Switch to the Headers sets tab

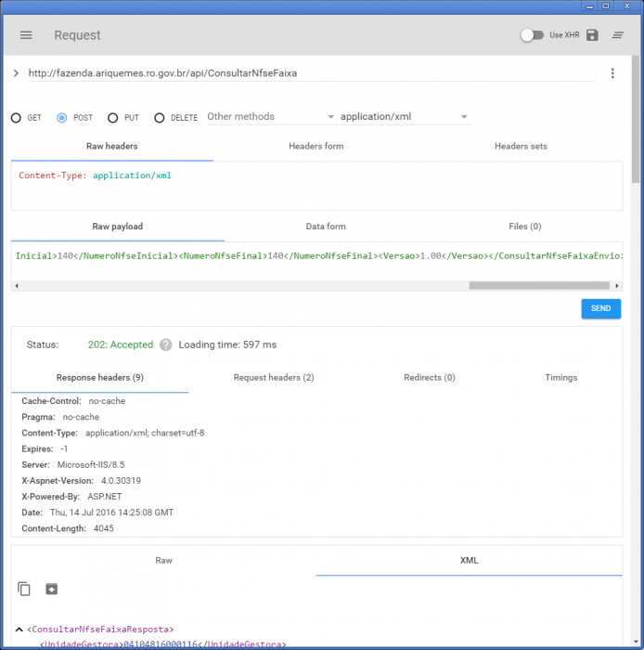point(521,147)
